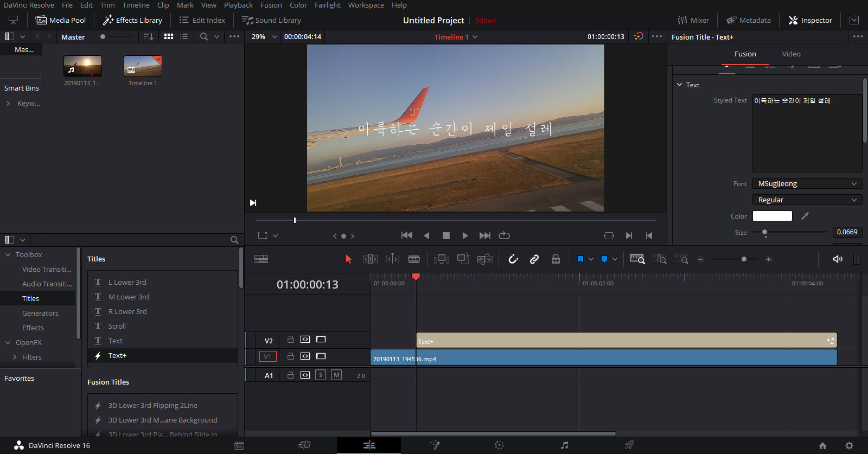Pick color with the eyedropper icon

pyautogui.click(x=805, y=216)
